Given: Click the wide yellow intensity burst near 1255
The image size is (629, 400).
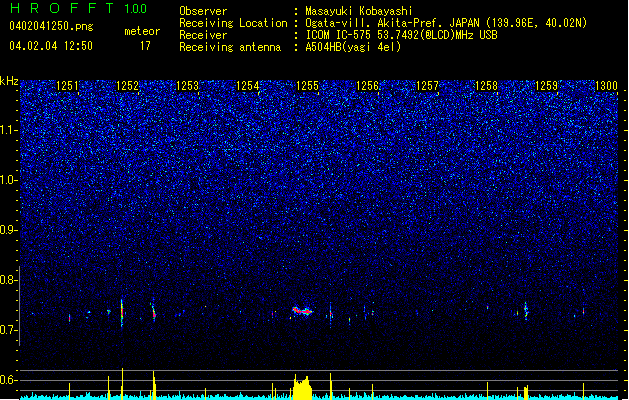Looking at the screenshot, I should coord(302,387).
